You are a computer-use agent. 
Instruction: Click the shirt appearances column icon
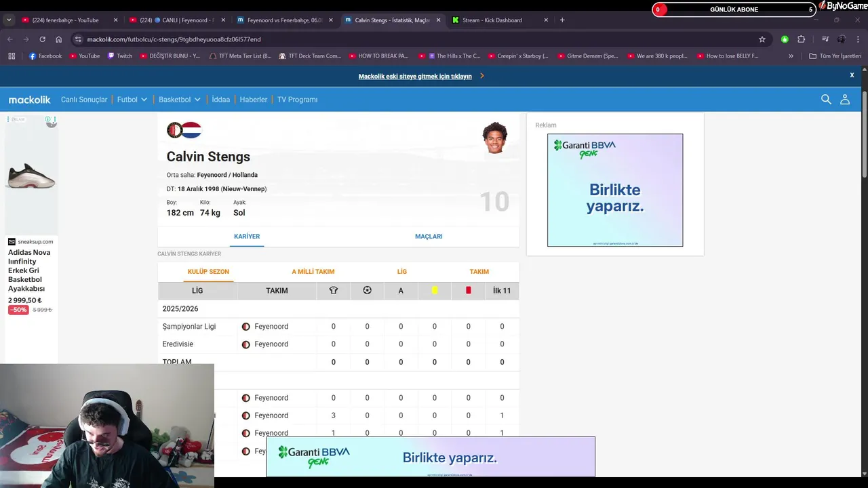pyautogui.click(x=333, y=290)
